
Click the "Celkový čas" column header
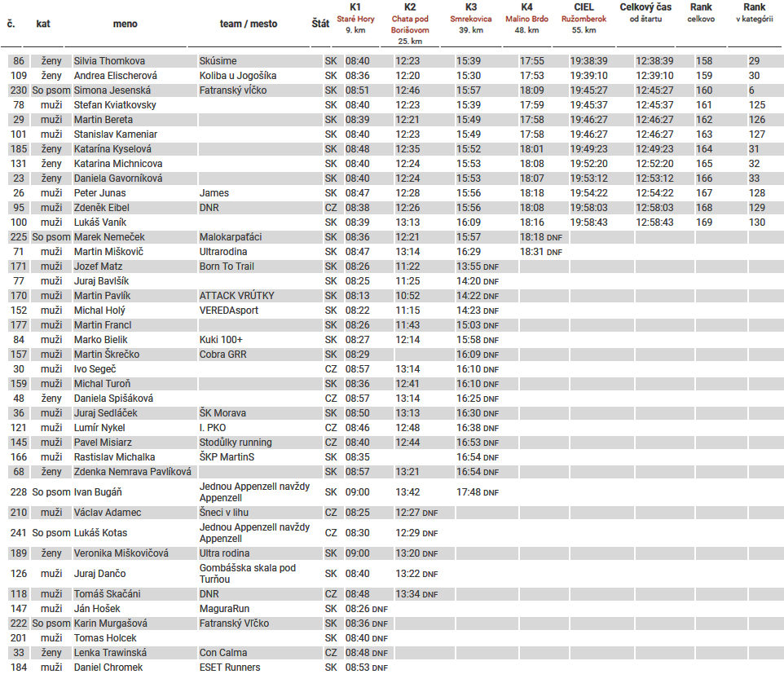[x=645, y=12]
